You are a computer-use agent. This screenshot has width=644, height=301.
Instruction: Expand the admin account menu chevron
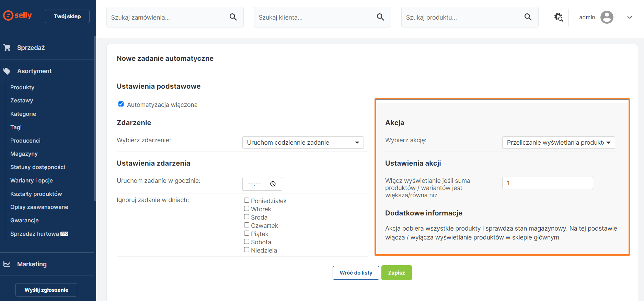629,18
